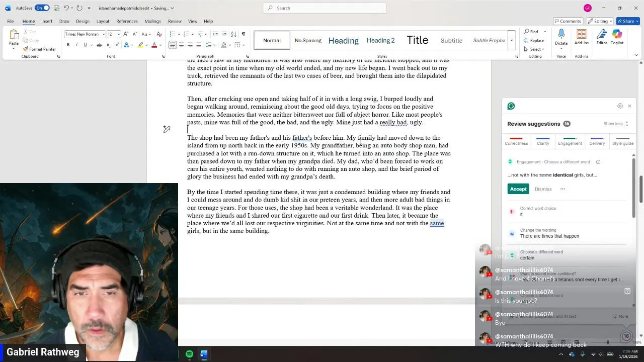
Task: Filter suggestions by Clarity
Action: click(543, 141)
